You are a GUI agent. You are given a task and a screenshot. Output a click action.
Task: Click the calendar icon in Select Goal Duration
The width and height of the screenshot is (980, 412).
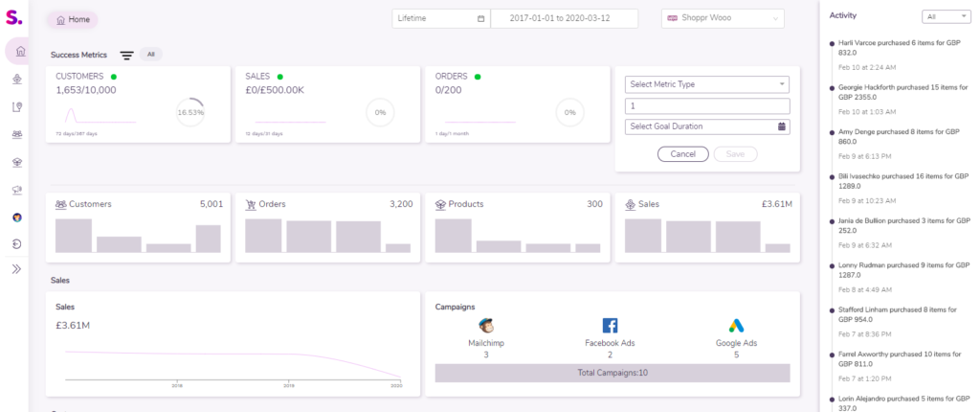pyautogui.click(x=782, y=126)
